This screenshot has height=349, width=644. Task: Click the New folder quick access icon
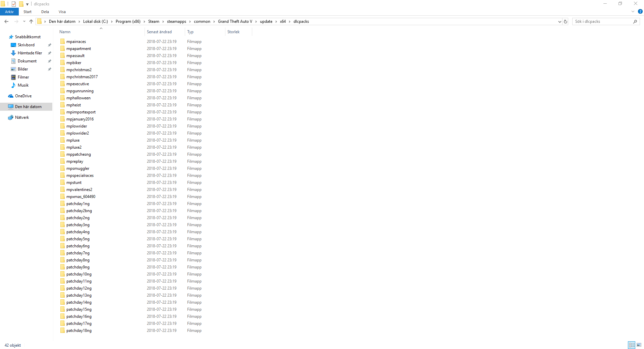pos(21,4)
